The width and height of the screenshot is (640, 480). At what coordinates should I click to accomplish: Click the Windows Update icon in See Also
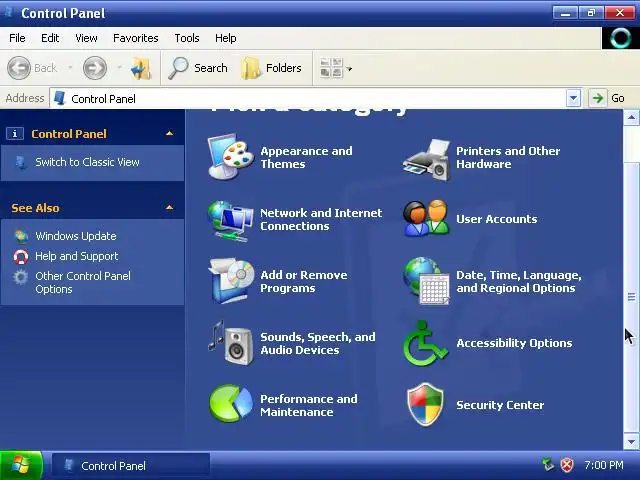coord(21,236)
